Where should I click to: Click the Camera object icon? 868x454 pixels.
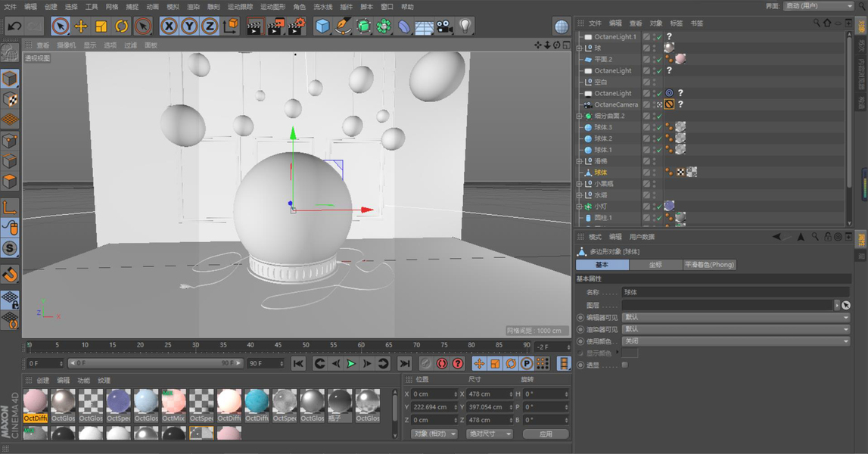444,26
